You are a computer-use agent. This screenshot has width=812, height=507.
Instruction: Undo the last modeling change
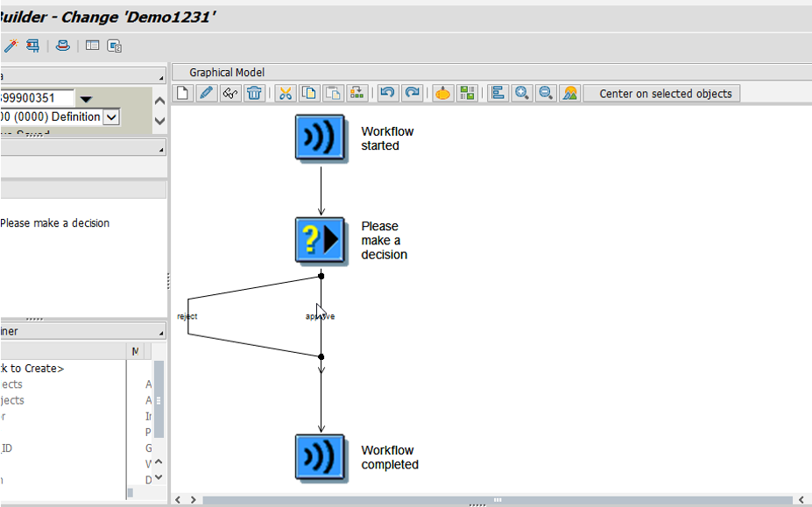(x=386, y=93)
